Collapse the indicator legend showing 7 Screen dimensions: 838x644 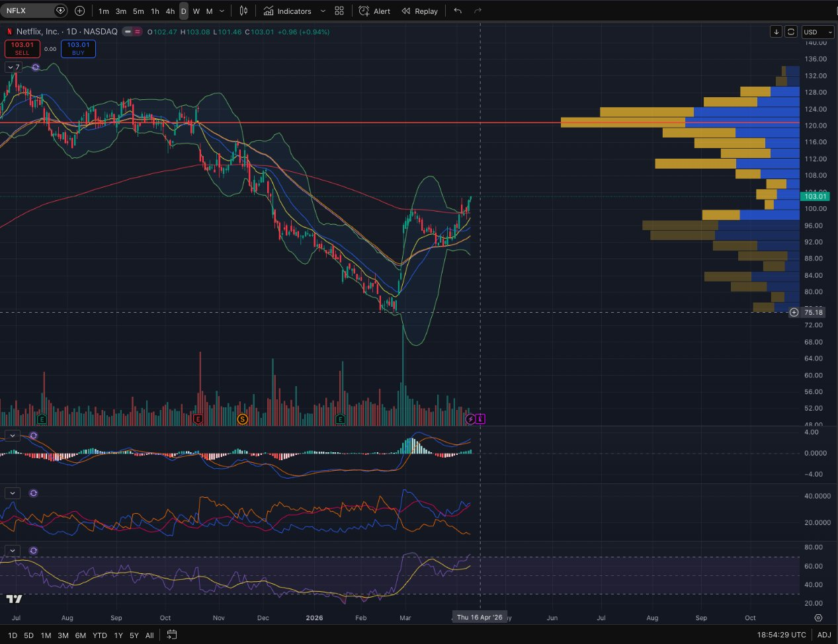point(13,67)
